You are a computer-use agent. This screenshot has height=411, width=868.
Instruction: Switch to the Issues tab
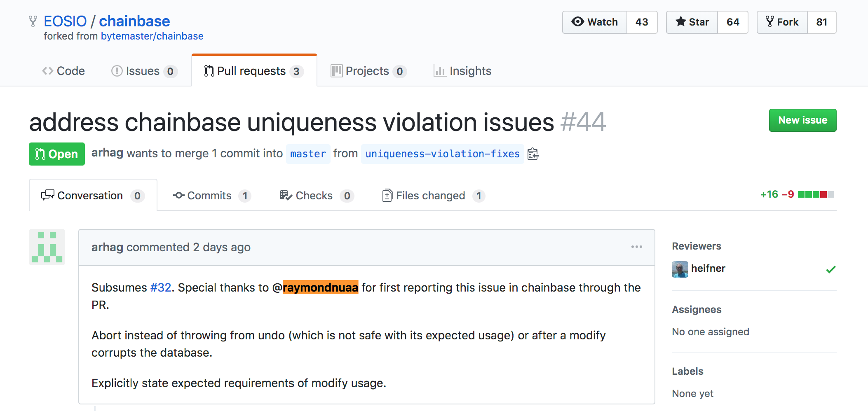click(x=144, y=71)
